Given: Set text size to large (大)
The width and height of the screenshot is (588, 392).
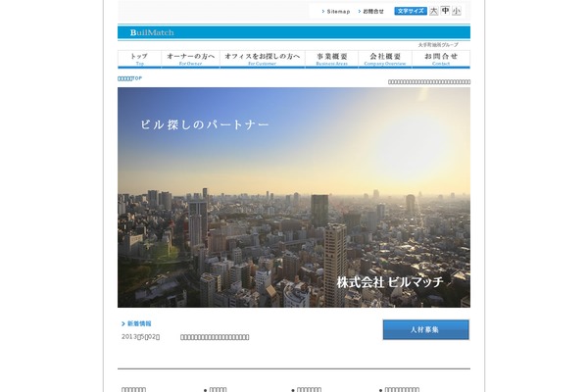Looking at the screenshot, I should pyautogui.click(x=433, y=11).
